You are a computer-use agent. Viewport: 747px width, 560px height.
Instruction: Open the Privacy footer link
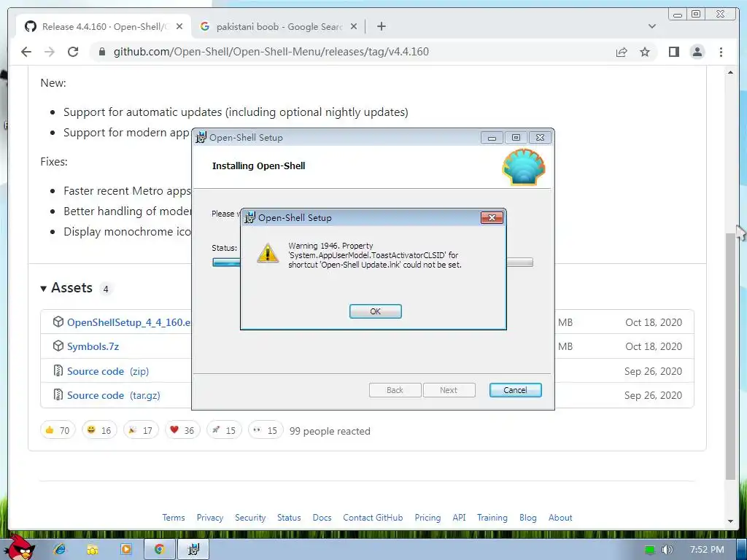pos(210,518)
